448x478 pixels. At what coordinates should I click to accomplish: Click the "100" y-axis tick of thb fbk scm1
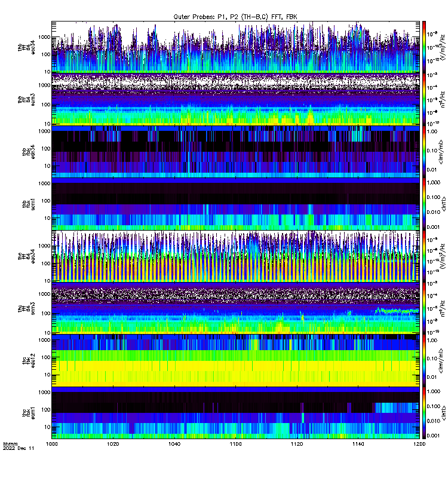pos(46,201)
